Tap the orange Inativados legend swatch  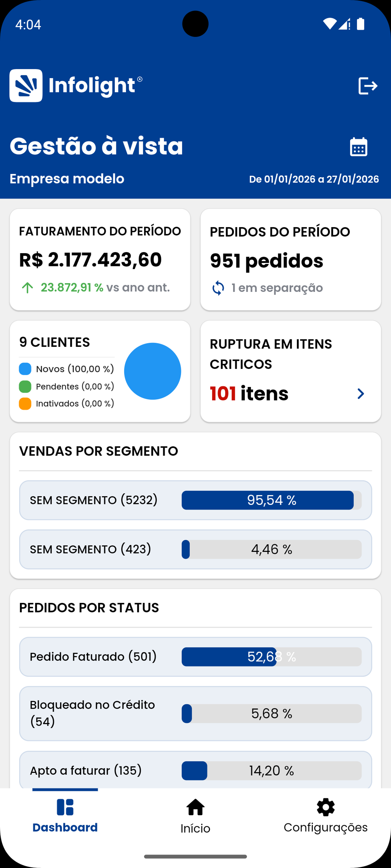click(25, 404)
